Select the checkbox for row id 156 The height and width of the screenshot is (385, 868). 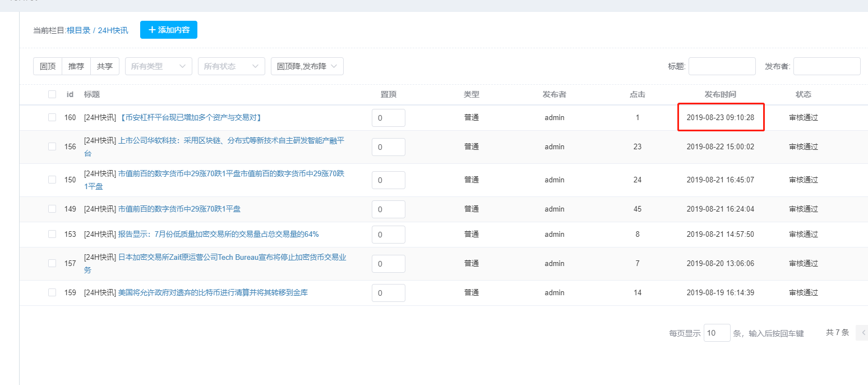[52, 146]
